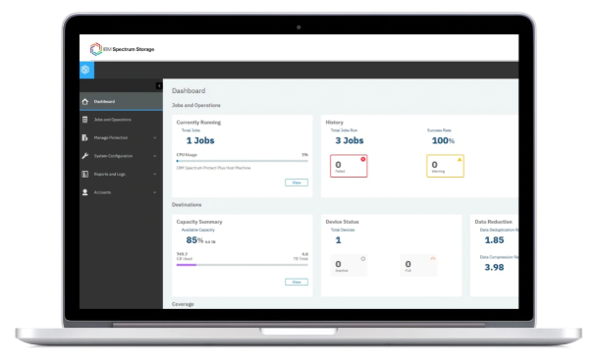Image resolution: width=597 pixels, height=364 pixels.
Task: Click the Device Status card title
Action: click(342, 222)
